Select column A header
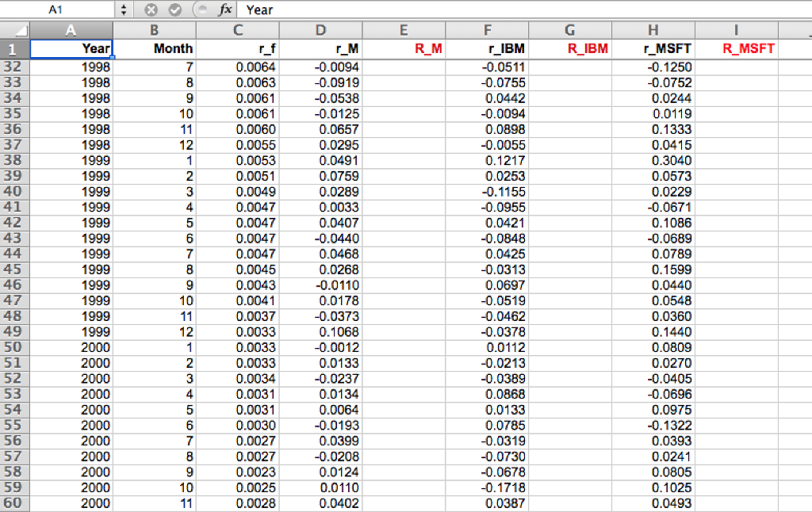Screen dimensions: 812x512 coord(71,29)
